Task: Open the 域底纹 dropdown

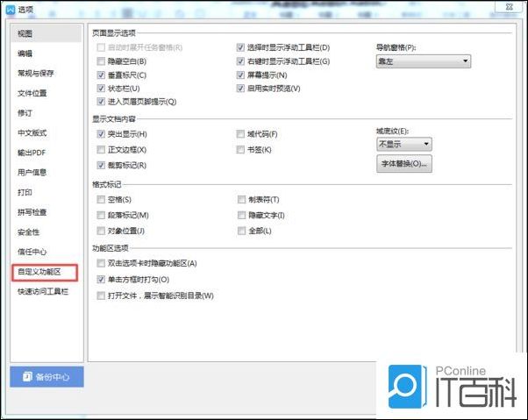Action: [x=404, y=145]
